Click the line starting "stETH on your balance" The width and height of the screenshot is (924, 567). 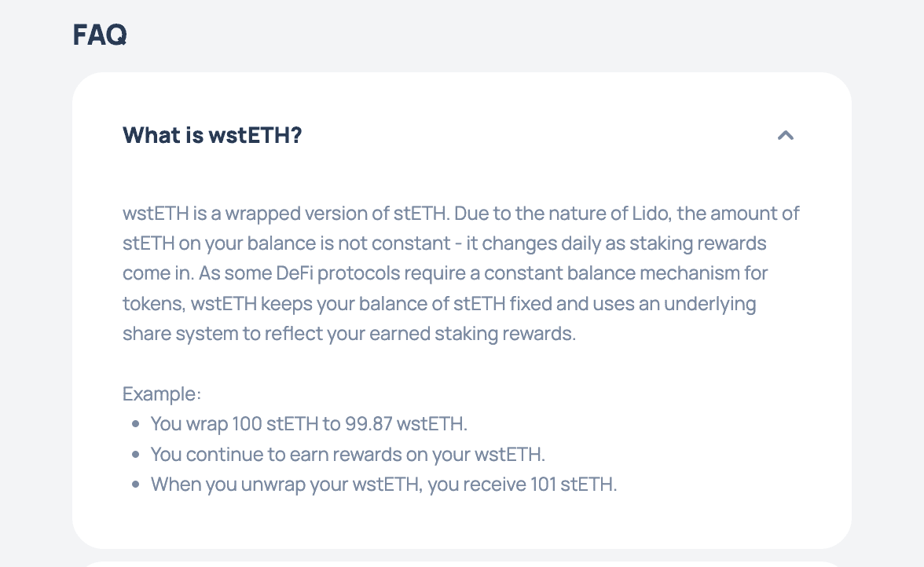coord(445,243)
